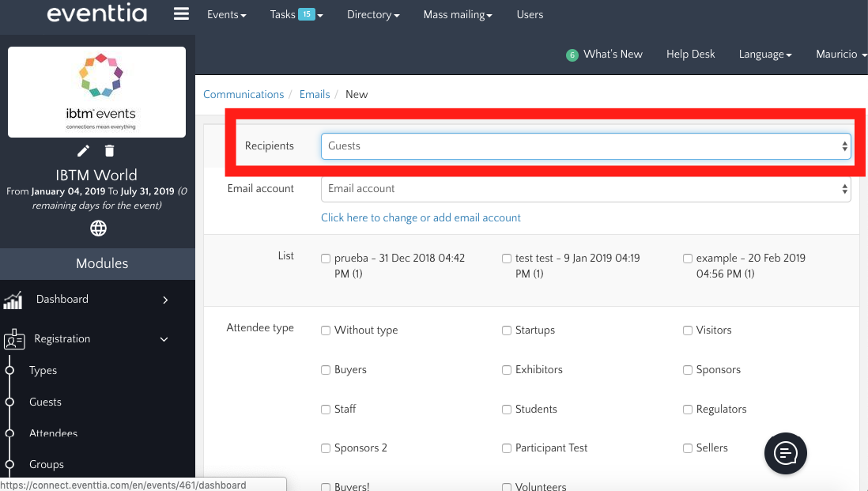
Task: Select the prueba list checkbox
Action: (326, 259)
